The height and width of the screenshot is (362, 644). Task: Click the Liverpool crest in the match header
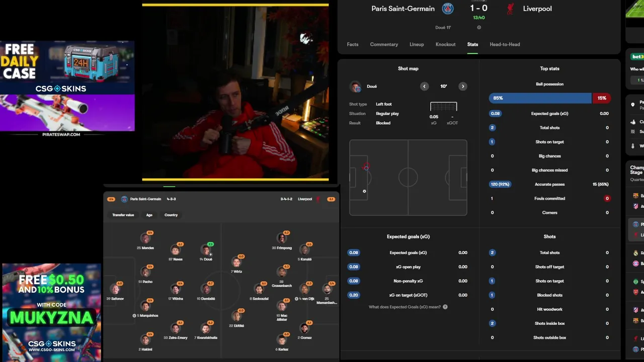(510, 9)
